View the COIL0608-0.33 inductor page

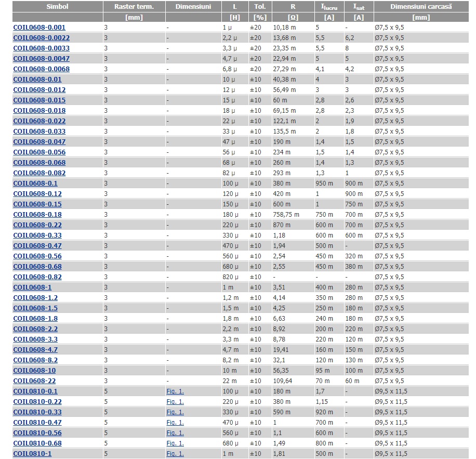[37, 235]
